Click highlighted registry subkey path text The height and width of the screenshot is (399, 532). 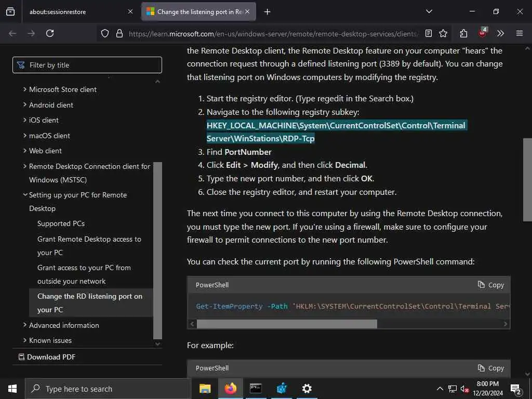coord(336,132)
